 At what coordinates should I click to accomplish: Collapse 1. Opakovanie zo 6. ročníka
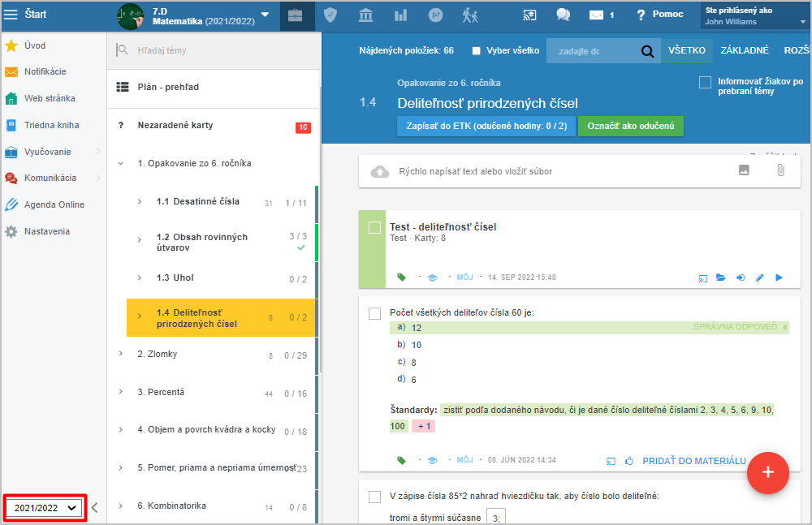121,164
